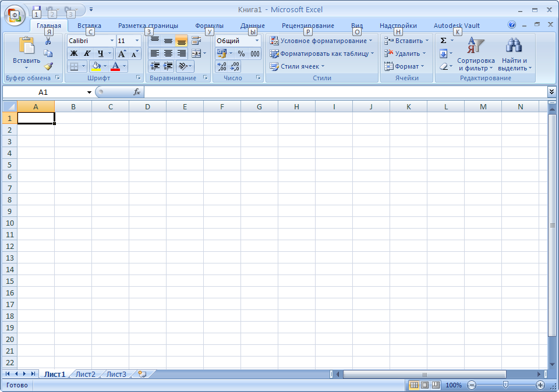Viewport: 559px width, 392px height.
Task: Click Найти и выделить button
Action: (x=515, y=54)
